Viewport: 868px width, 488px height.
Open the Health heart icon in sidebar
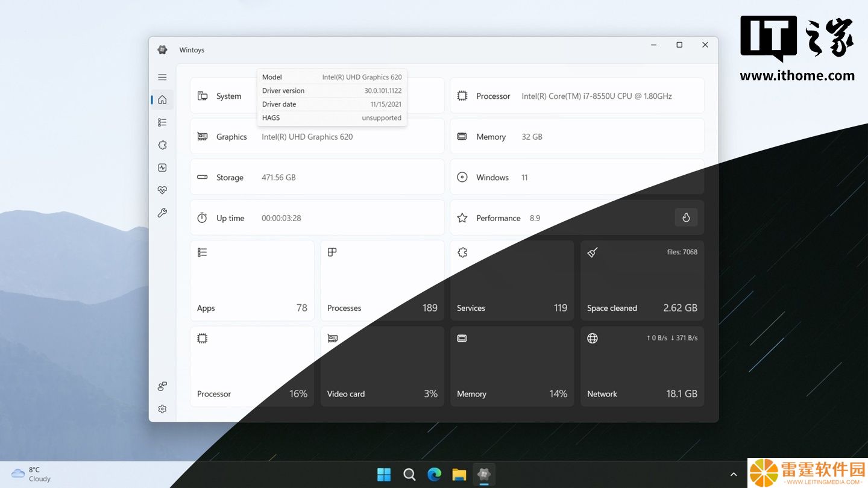pyautogui.click(x=162, y=190)
